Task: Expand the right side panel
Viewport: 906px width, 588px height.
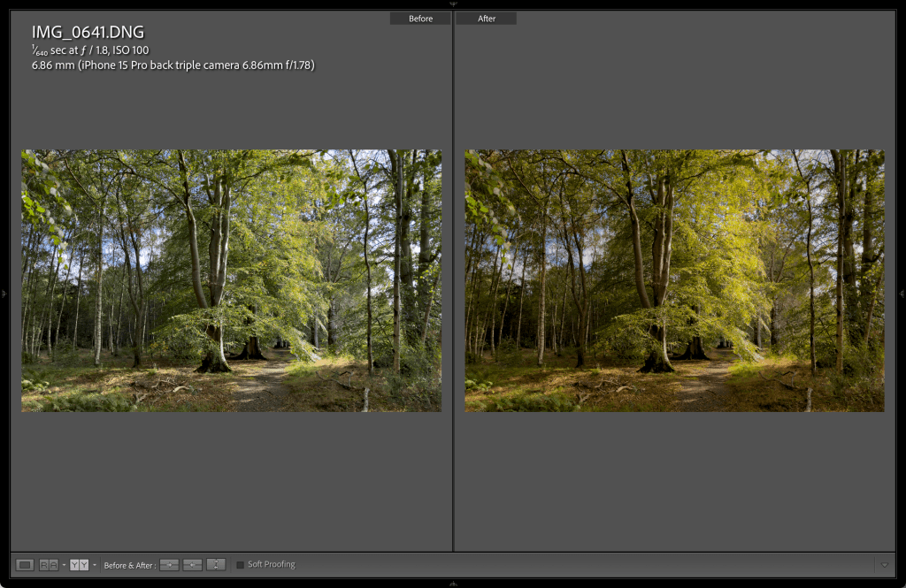Action: point(902,294)
